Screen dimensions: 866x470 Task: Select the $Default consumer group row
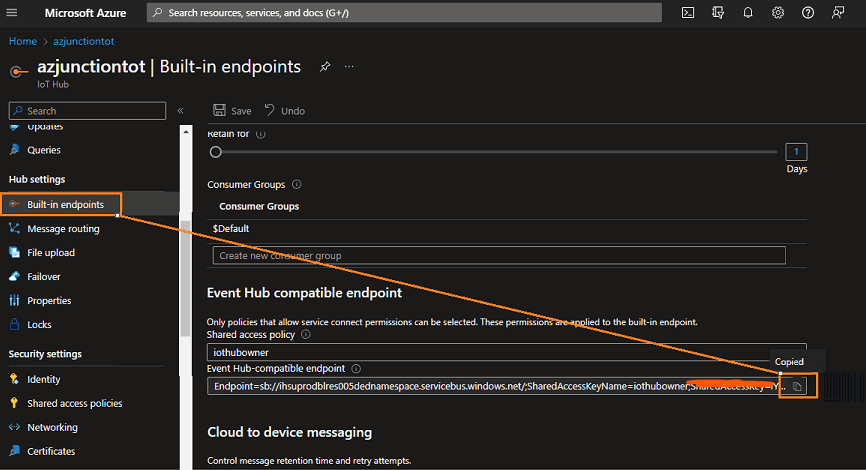[x=506, y=229]
